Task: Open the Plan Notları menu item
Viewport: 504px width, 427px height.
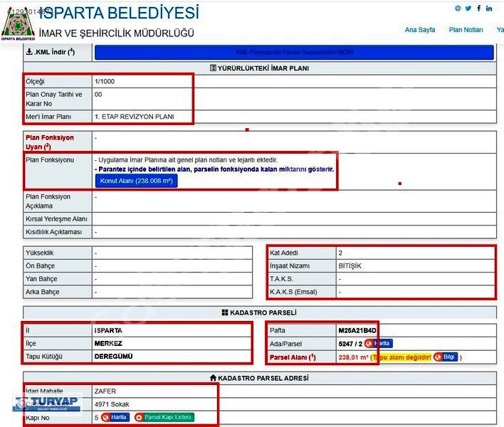Action: (466, 30)
